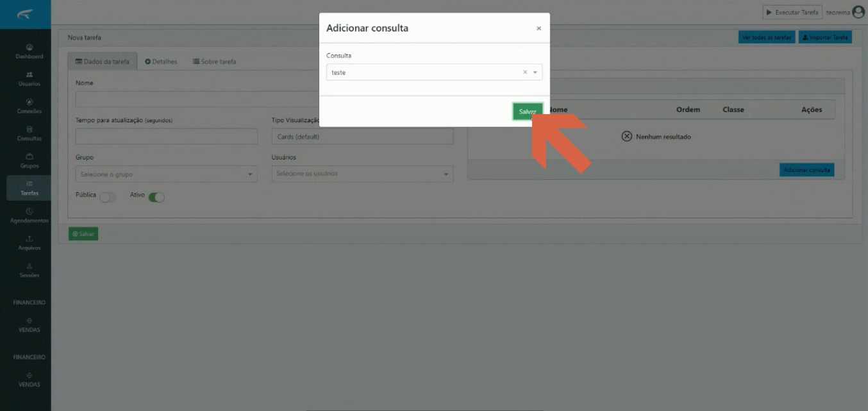Click the Ordem column header
This screenshot has height=411, width=868.
tap(688, 110)
